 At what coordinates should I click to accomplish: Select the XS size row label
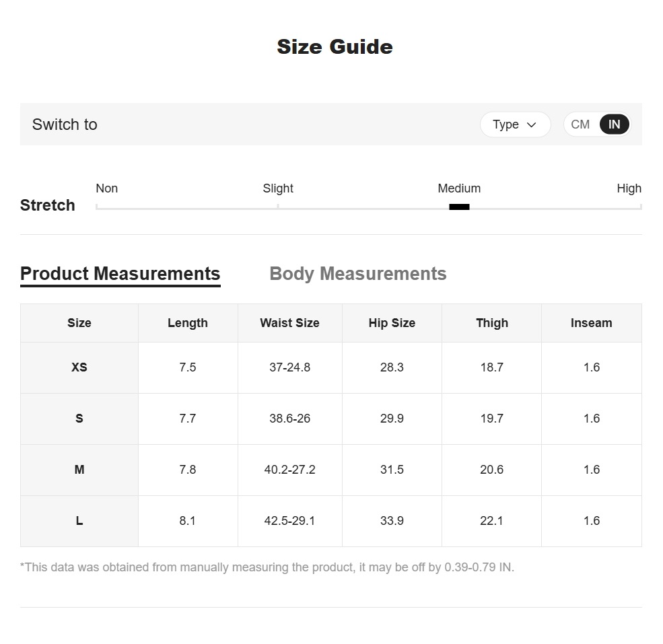click(79, 367)
